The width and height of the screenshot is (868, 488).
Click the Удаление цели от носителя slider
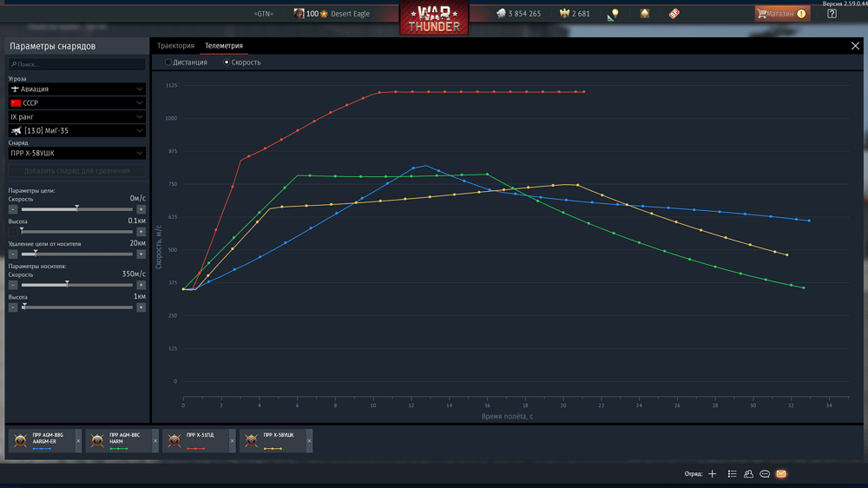click(x=77, y=254)
